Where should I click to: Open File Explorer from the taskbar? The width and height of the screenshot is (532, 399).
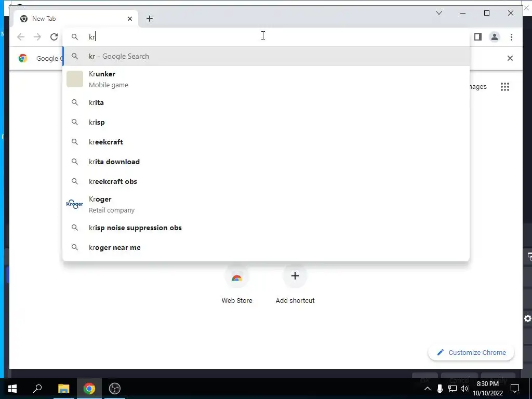click(63, 389)
